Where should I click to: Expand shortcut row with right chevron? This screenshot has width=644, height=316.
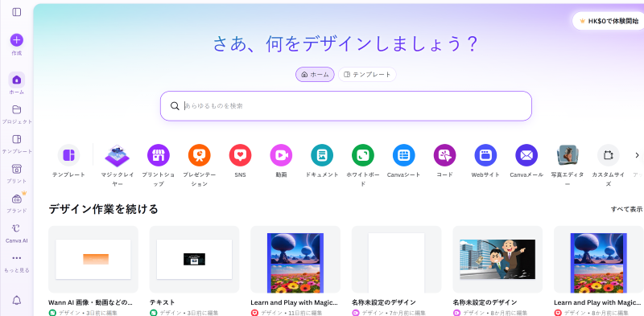coord(637,155)
